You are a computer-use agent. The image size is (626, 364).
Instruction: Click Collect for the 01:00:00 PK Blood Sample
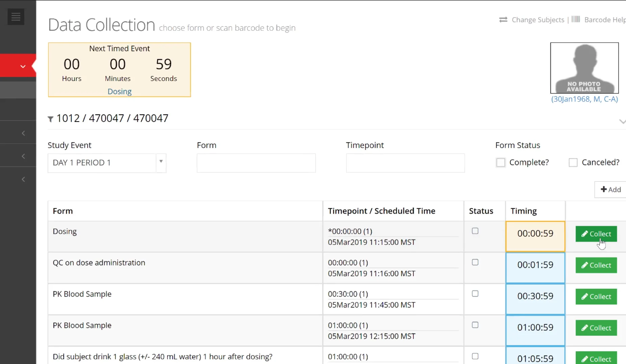click(x=596, y=328)
